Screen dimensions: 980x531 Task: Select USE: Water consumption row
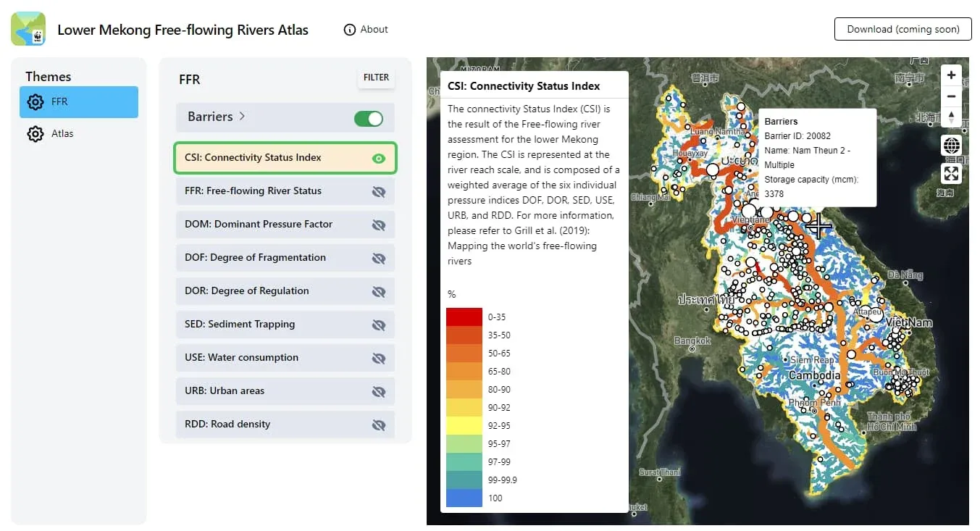[x=285, y=358]
